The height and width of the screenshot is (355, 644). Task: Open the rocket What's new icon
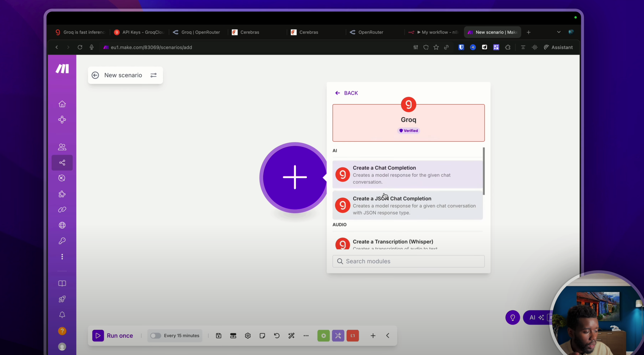click(x=62, y=299)
